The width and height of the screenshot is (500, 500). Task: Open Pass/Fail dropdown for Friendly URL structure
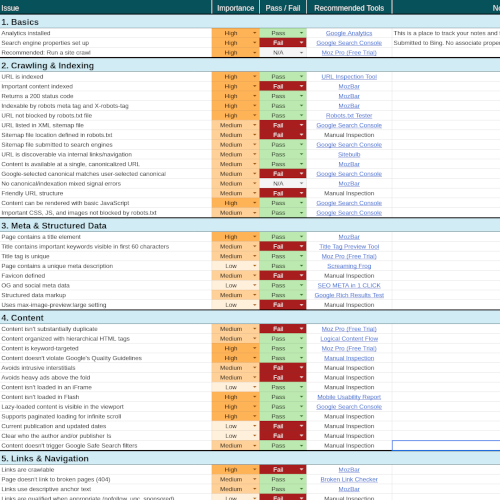click(301, 193)
